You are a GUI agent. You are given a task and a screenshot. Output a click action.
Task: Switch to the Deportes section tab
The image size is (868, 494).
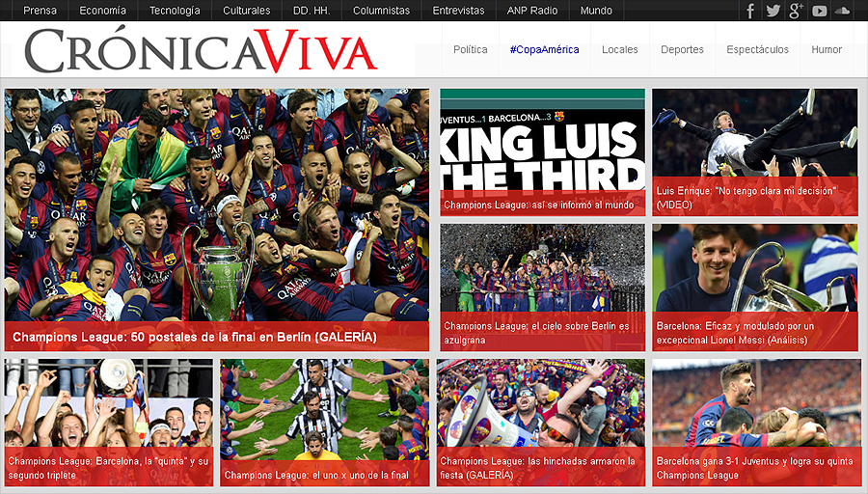click(682, 50)
